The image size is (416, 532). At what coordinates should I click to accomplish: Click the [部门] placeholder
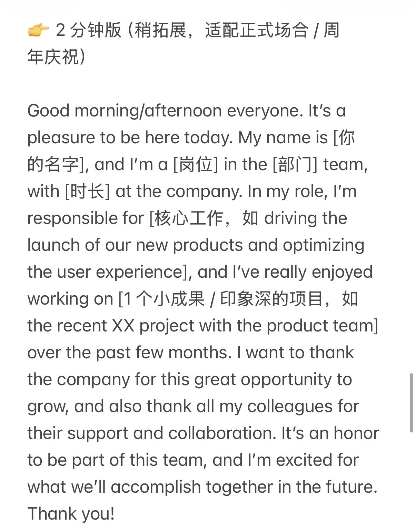(x=295, y=165)
